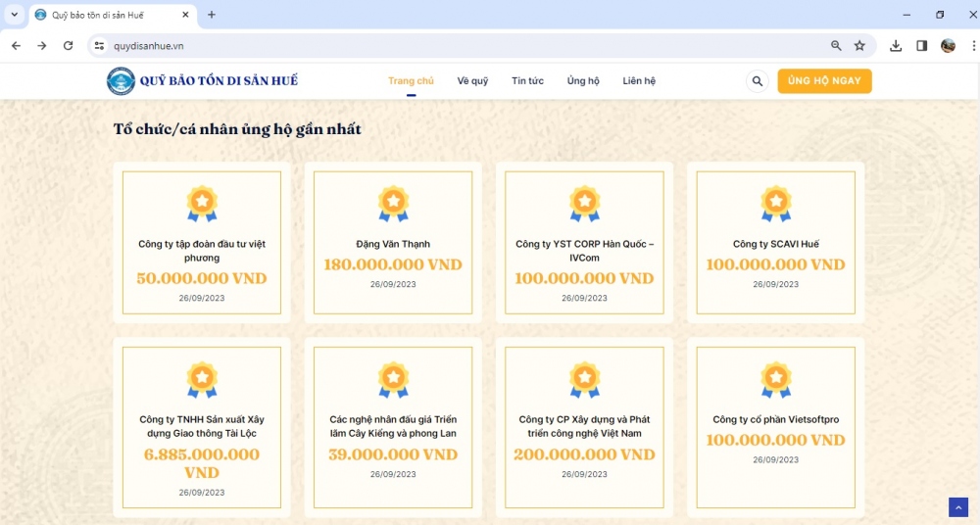Click medal icon above Công ty cổ phần Vietsoftpro
The height and width of the screenshot is (525, 980).
click(x=775, y=379)
